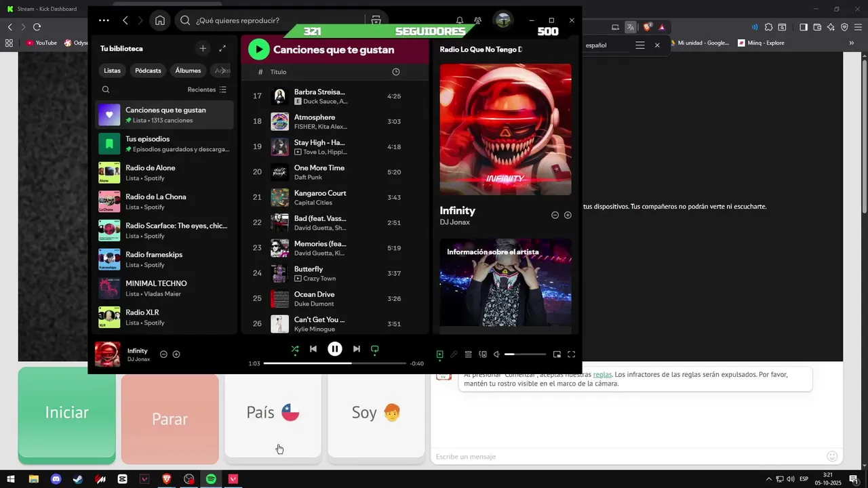The image size is (868, 488).
Task: Select track Ocean Drive
Action: click(x=335, y=299)
